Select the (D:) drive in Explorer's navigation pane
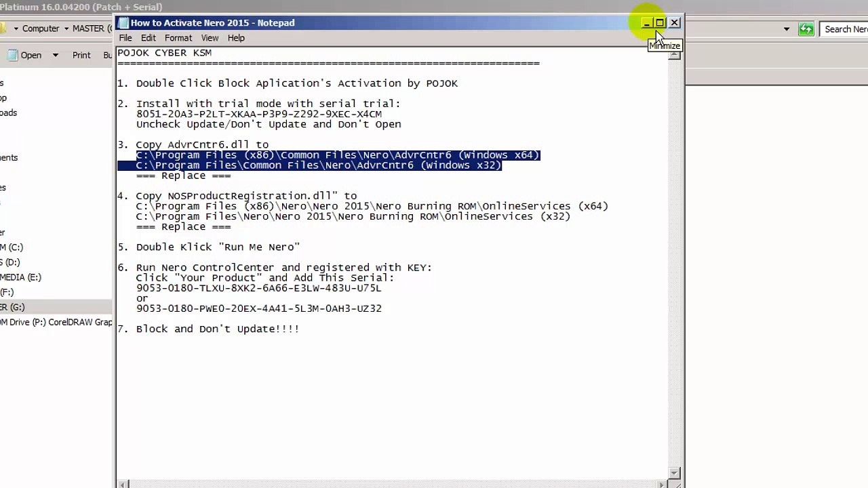 (x=10, y=262)
